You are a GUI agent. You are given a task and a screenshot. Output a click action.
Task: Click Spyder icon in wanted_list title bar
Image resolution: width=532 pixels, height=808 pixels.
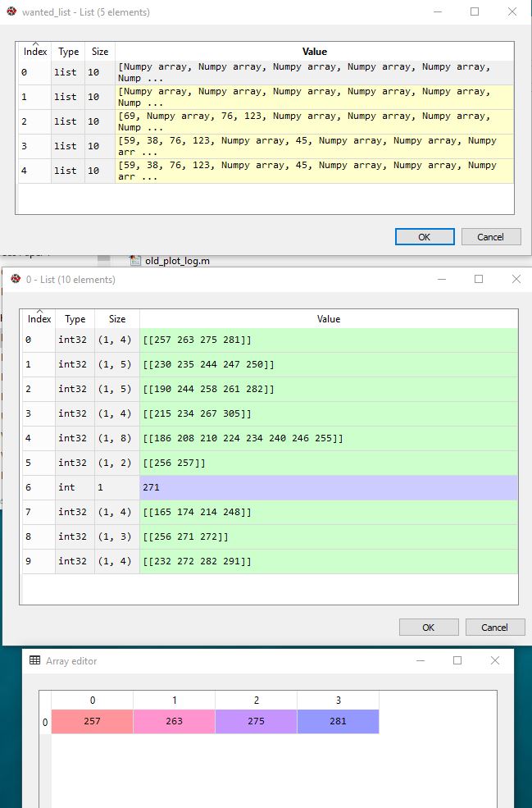click(11, 12)
